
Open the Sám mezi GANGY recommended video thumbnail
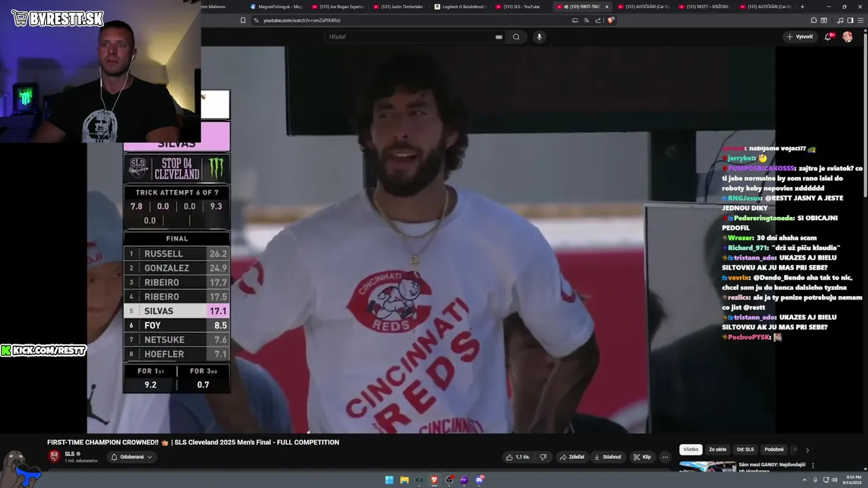(707, 467)
